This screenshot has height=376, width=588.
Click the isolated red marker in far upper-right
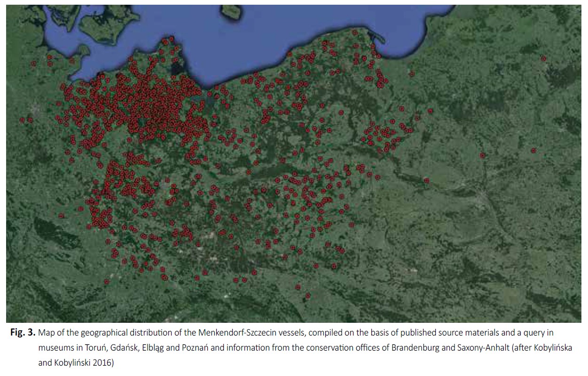[x=543, y=59]
